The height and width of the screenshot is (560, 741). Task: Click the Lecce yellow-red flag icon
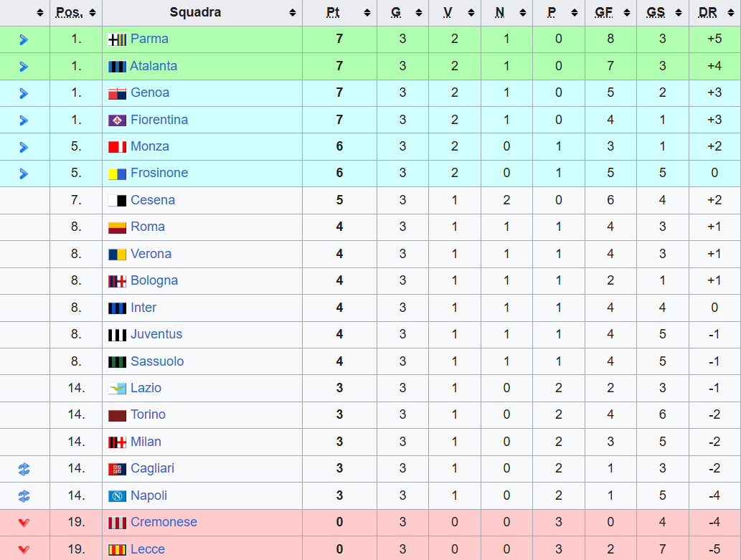click(117, 550)
